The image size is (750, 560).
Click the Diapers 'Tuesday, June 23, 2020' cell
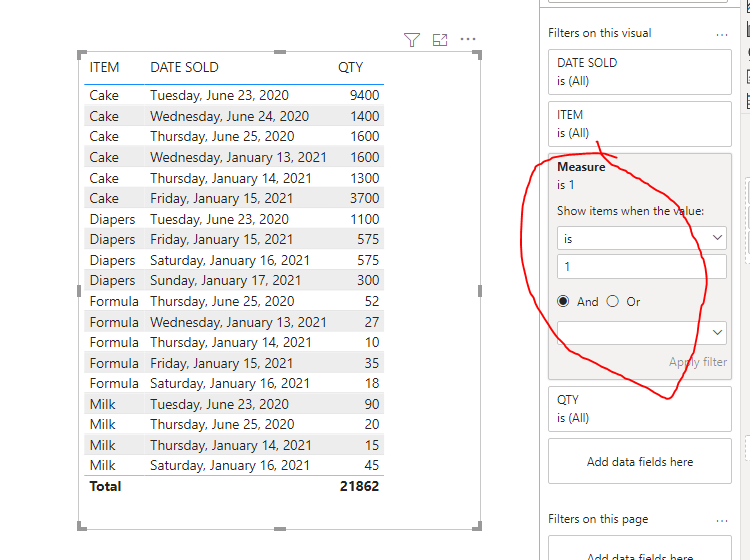(x=219, y=220)
